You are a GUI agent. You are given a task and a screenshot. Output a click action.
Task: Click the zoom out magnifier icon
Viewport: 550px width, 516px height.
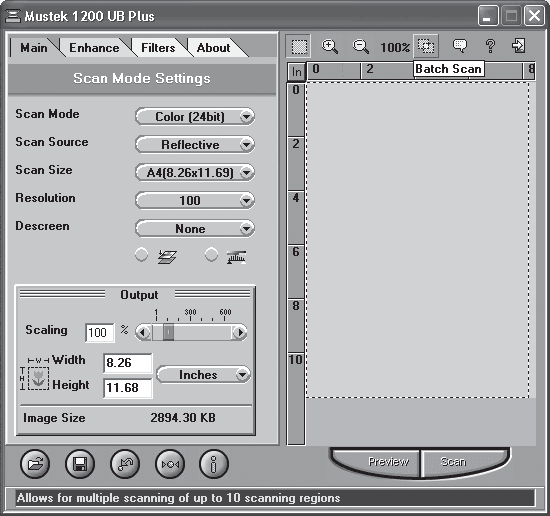click(x=361, y=46)
